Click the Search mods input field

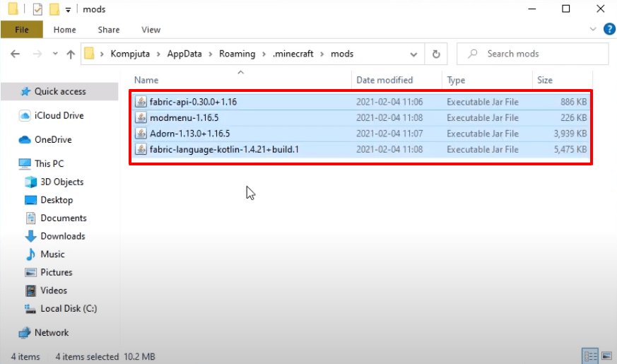[x=532, y=54]
